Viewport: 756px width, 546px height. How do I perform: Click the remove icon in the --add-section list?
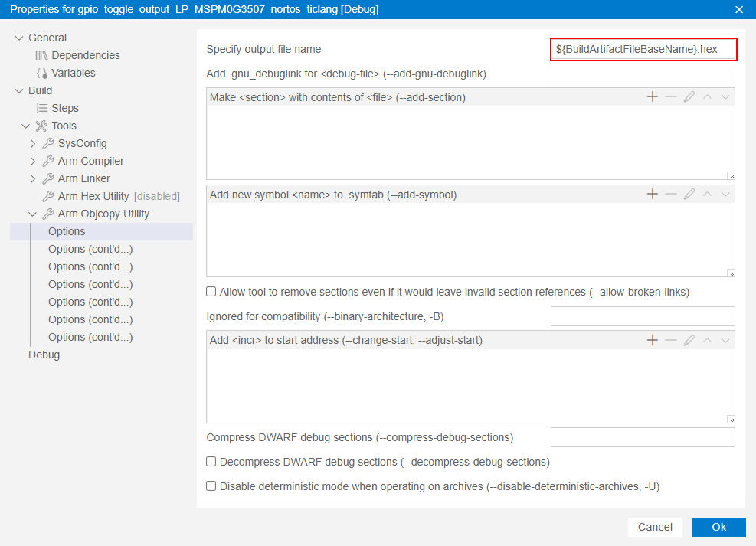(x=671, y=97)
